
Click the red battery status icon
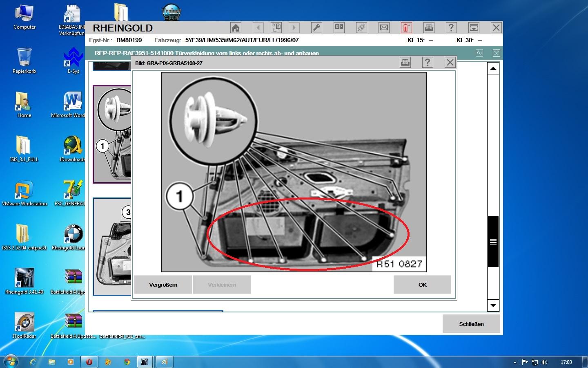tap(406, 28)
